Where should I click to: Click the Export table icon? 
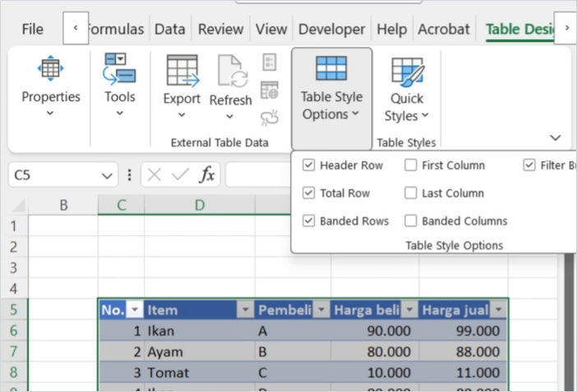point(182,71)
